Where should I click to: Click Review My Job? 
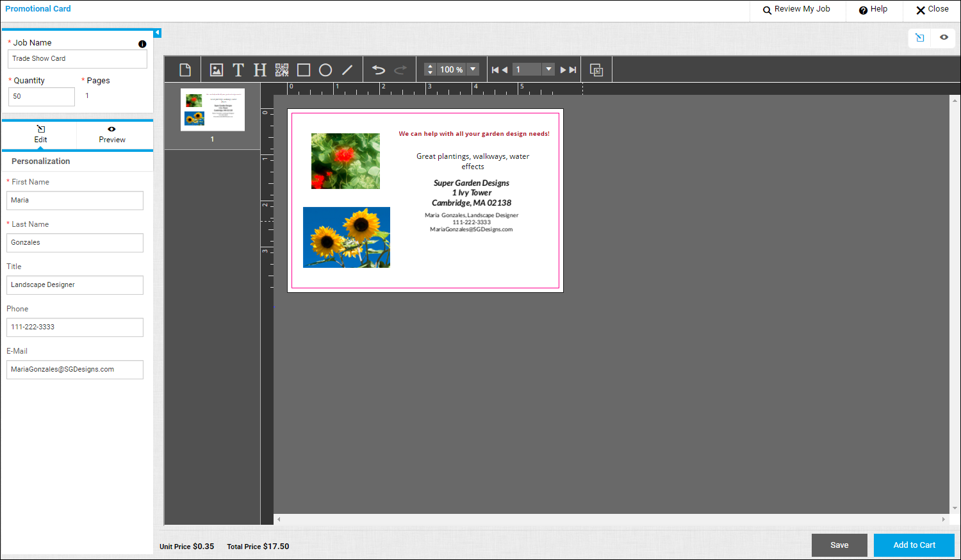click(796, 10)
